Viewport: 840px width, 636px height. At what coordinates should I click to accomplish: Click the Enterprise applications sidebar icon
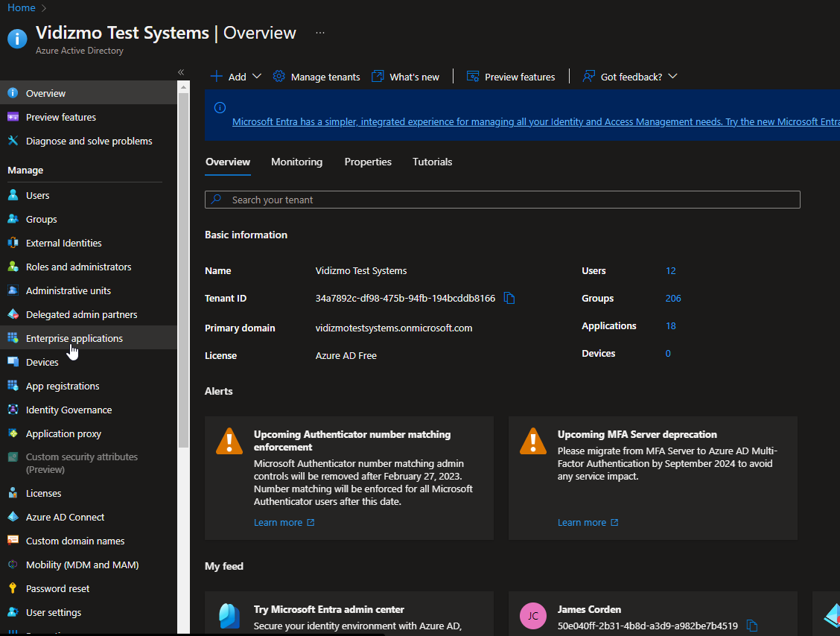[13, 338]
